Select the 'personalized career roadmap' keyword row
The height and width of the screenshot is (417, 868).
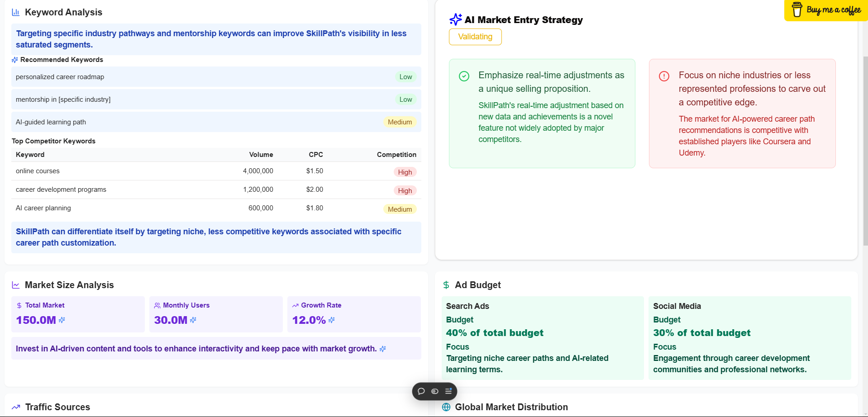click(216, 77)
